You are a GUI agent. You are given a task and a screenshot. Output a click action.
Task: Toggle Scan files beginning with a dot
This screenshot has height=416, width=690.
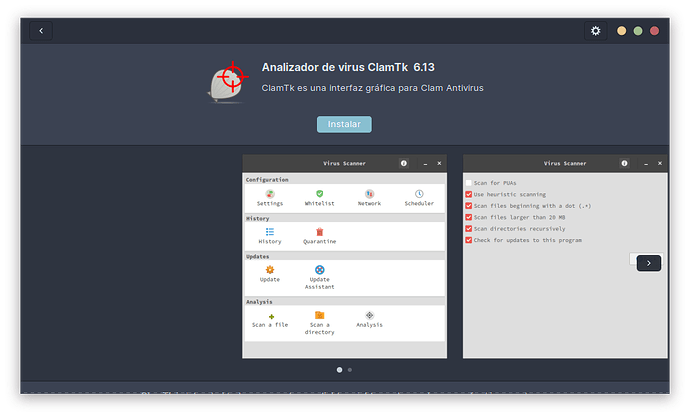pos(469,206)
